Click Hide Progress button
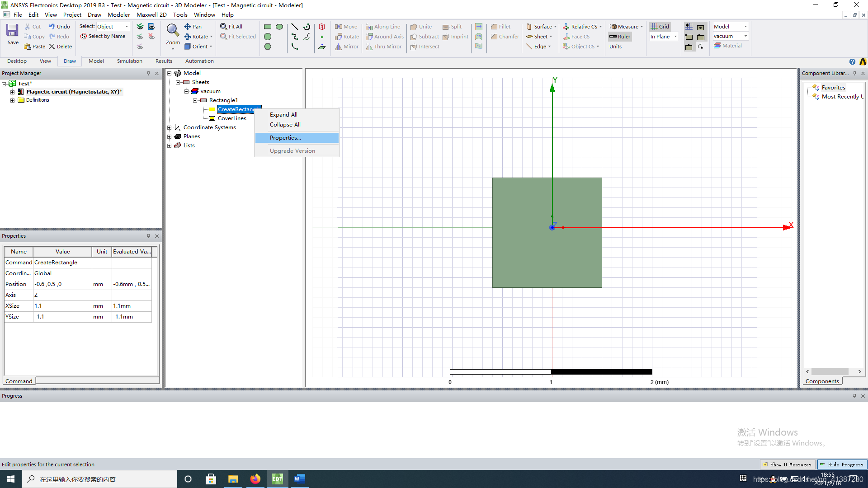Viewport: 868px width, 488px height. 841,465
